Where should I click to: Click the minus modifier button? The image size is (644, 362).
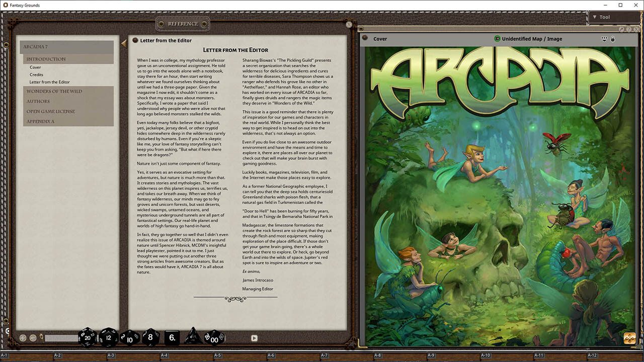coord(33,338)
